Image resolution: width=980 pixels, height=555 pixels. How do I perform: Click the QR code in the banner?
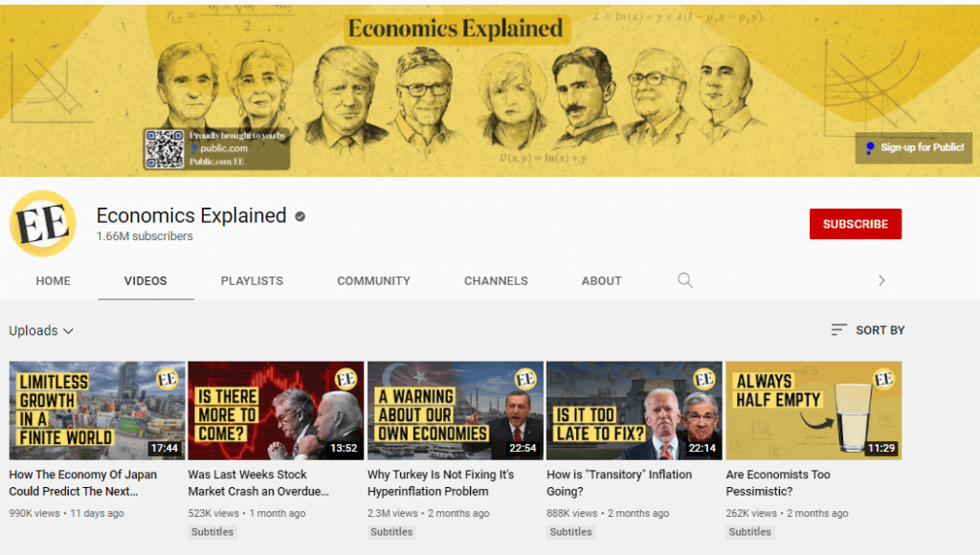click(165, 148)
